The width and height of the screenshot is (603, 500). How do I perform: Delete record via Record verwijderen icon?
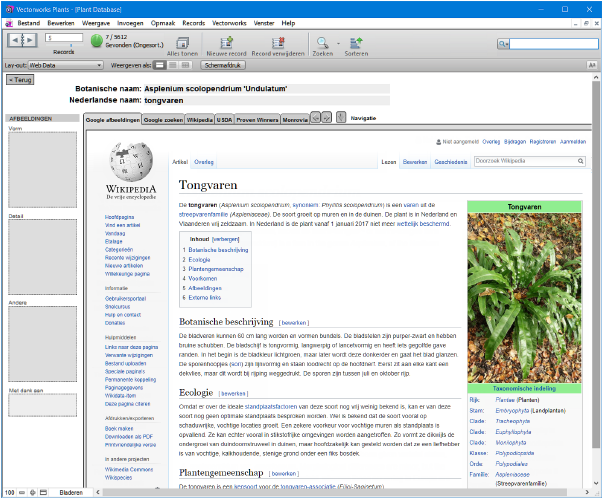click(278, 42)
